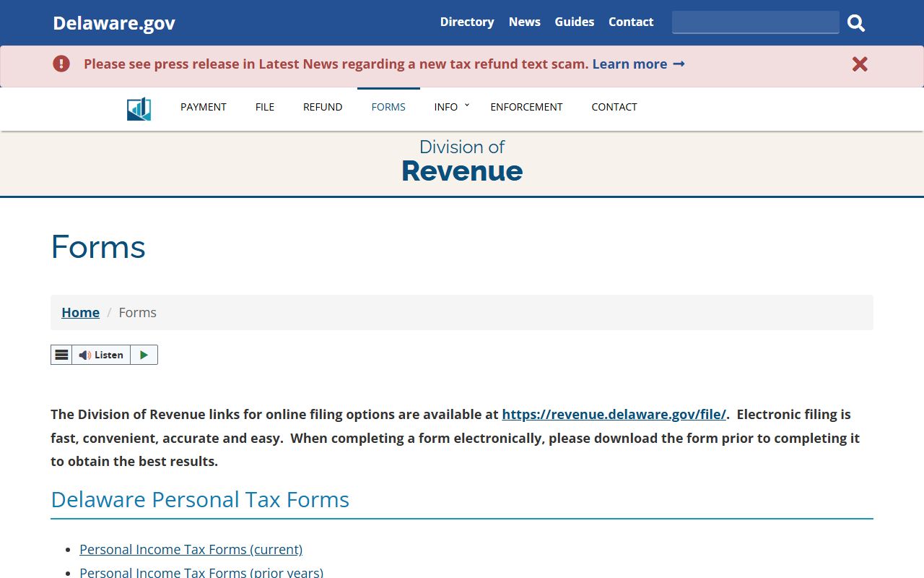
Task: Focus the header search input field
Action: (x=755, y=22)
